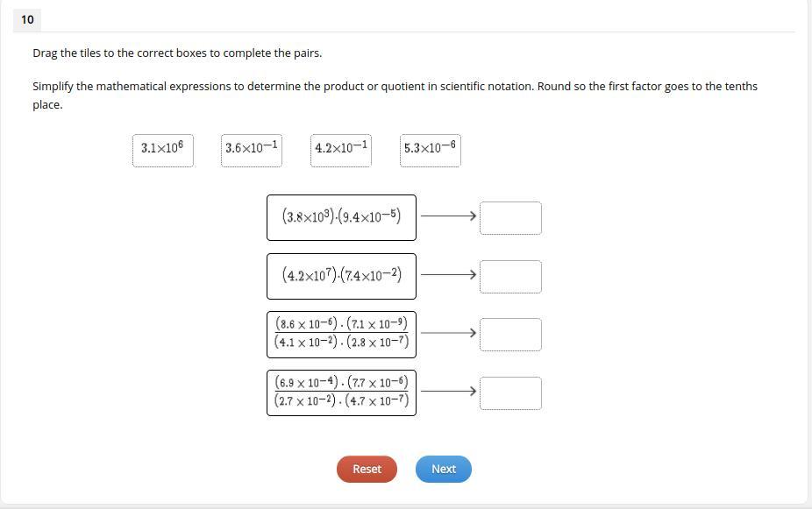The width and height of the screenshot is (812, 509).
Task: Click expression (3.8×10^3)·(9.4×10^-5)
Action: [341, 216]
